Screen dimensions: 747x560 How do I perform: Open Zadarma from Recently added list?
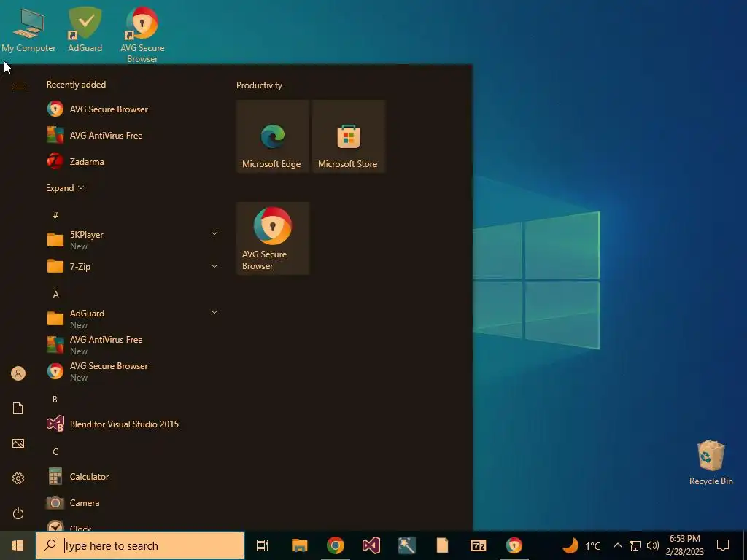pos(133,161)
